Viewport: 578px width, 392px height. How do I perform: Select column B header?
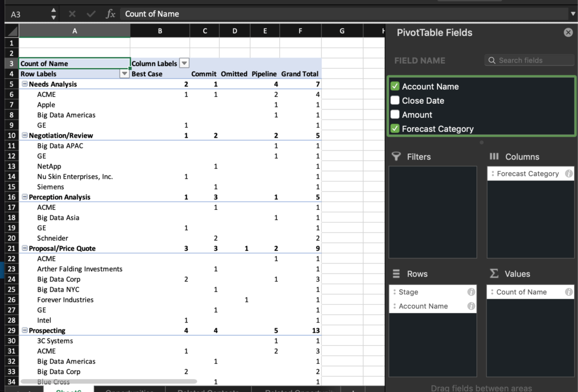click(x=160, y=31)
